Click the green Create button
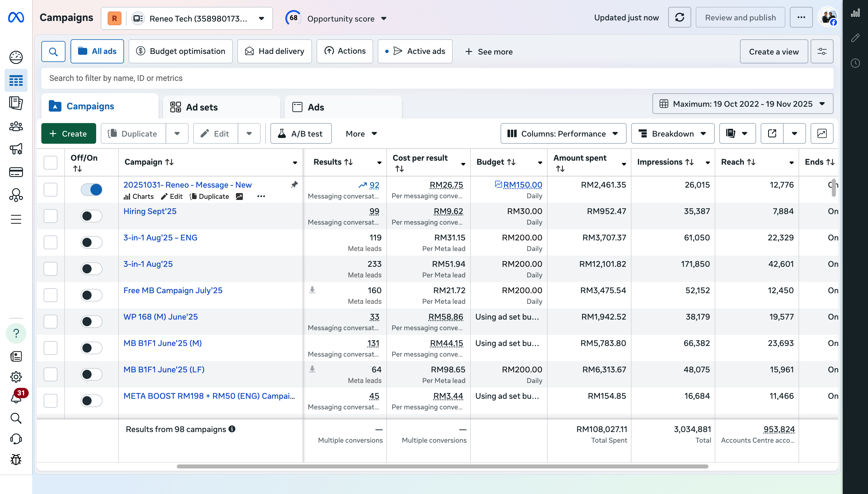 69,133
